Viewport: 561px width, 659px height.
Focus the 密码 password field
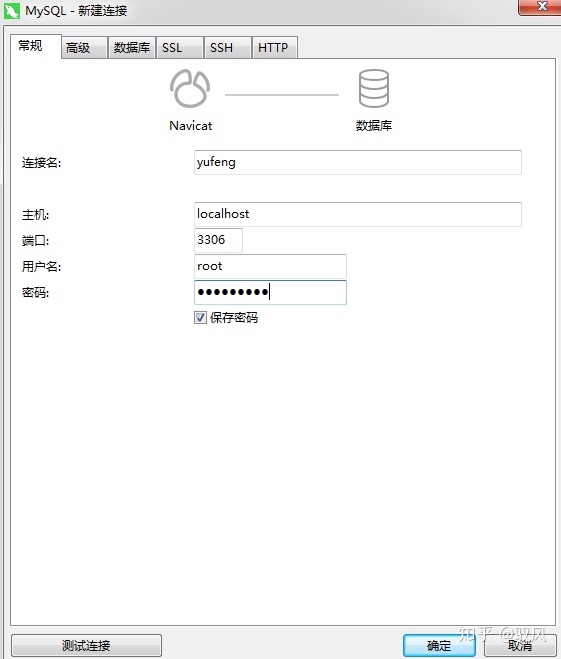(x=270, y=292)
